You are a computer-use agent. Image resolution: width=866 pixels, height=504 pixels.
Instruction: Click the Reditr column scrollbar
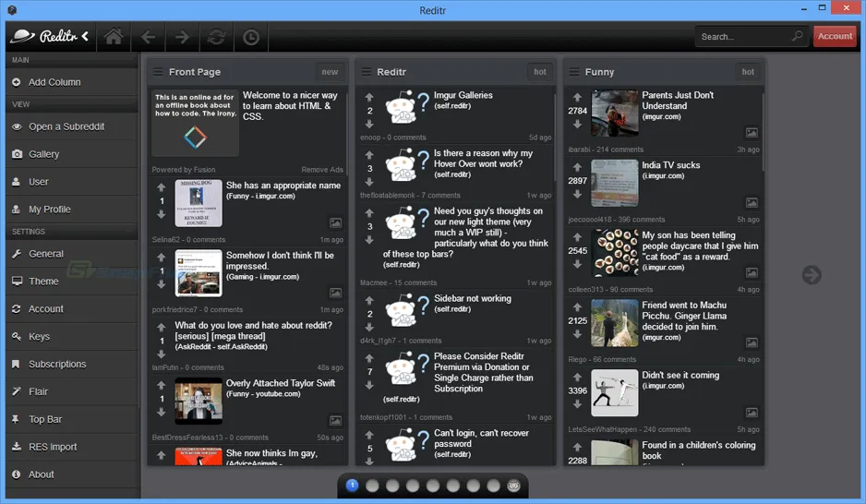coord(555,138)
